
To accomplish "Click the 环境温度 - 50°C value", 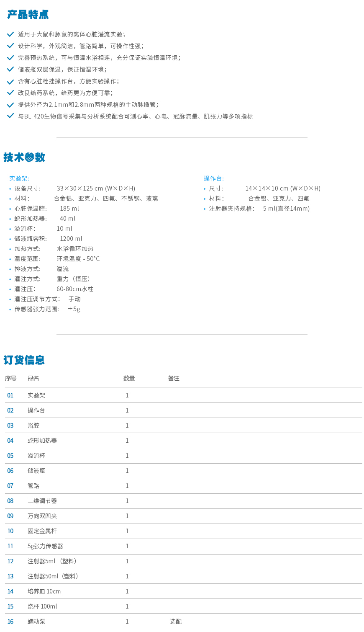I will (78, 259).
